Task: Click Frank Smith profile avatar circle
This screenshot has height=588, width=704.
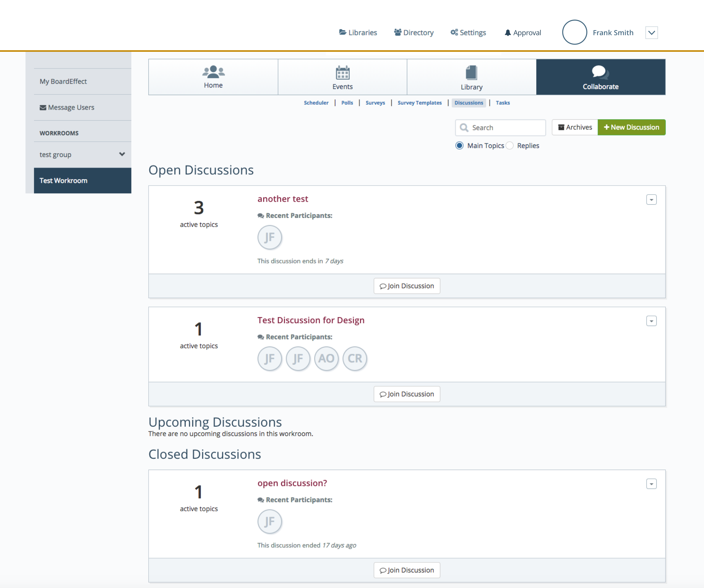Action: coord(574,32)
